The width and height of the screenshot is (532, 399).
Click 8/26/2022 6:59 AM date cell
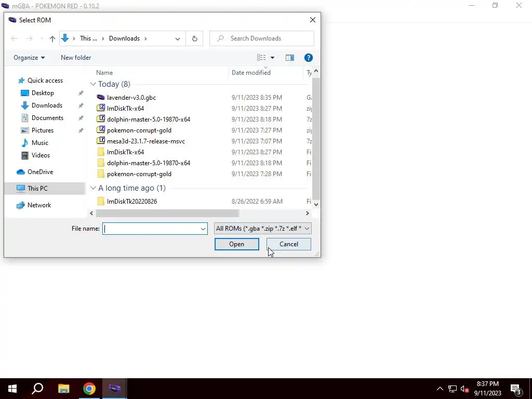tap(257, 201)
